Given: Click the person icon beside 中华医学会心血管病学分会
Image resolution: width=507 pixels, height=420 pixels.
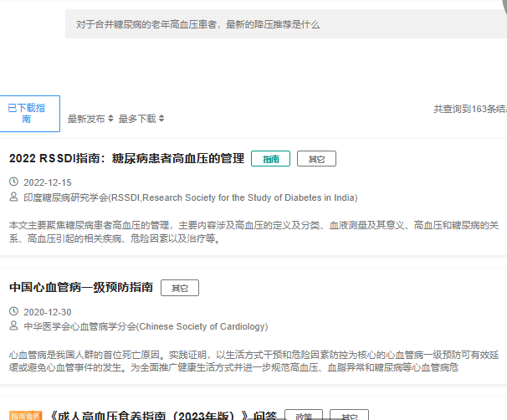Looking at the screenshot, I should [13, 326].
